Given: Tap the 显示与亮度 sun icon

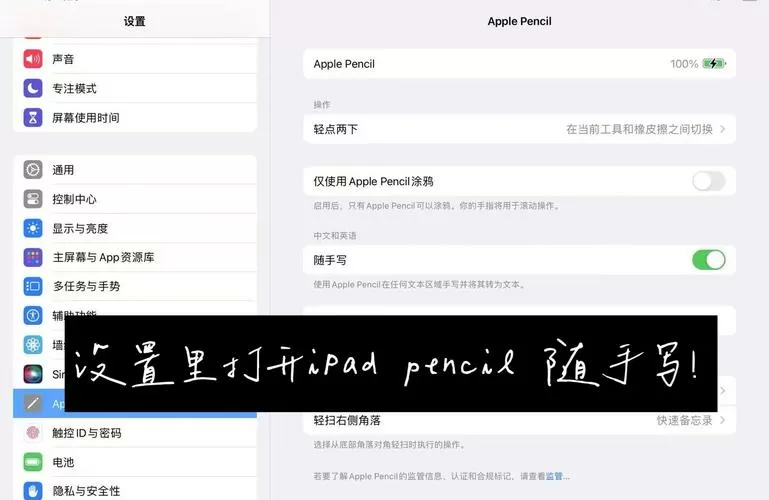Looking at the screenshot, I should pyautogui.click(x=33, y=228).
